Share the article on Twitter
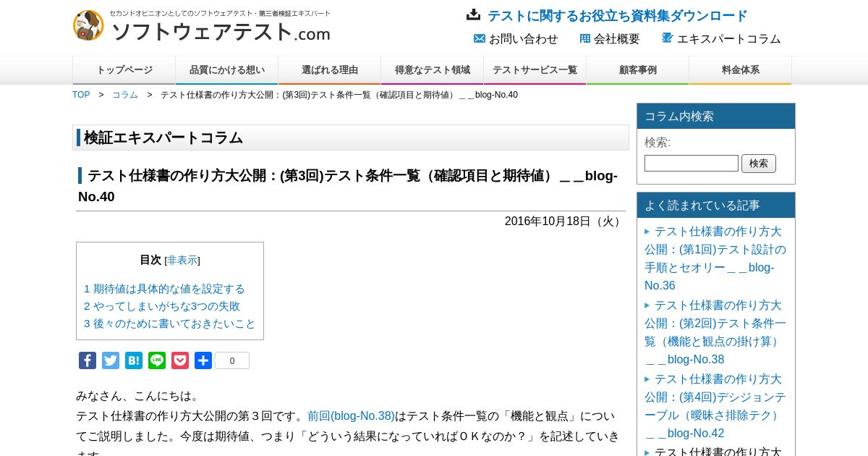Viewport: 868px width, 456px height. tap(111, 360)
